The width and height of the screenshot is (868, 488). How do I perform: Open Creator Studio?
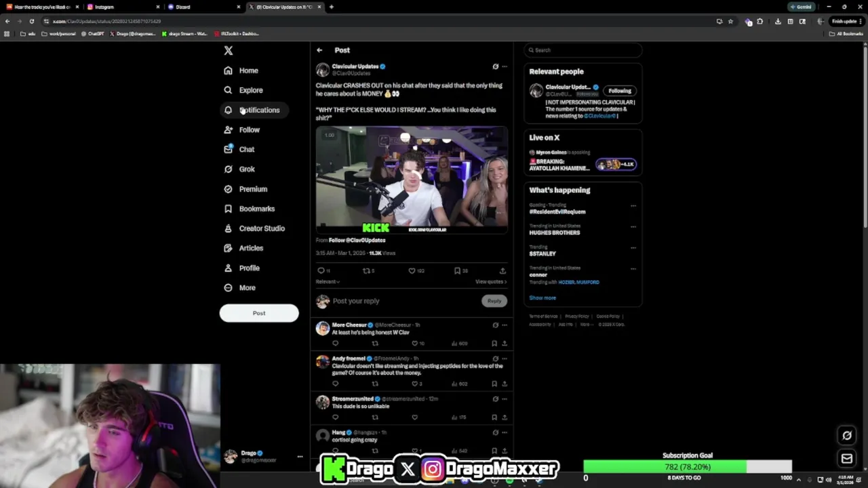254,228
